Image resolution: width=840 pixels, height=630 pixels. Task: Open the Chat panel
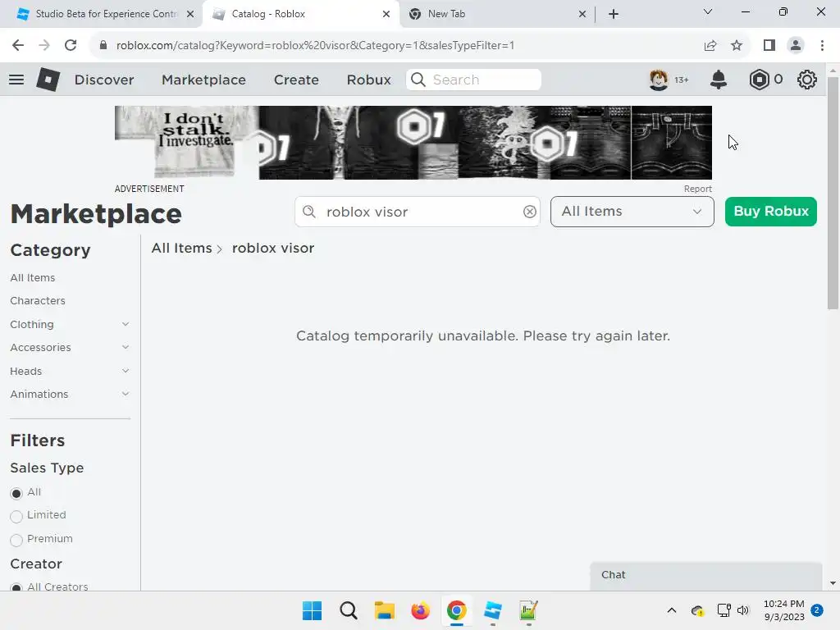pos(706,576)
